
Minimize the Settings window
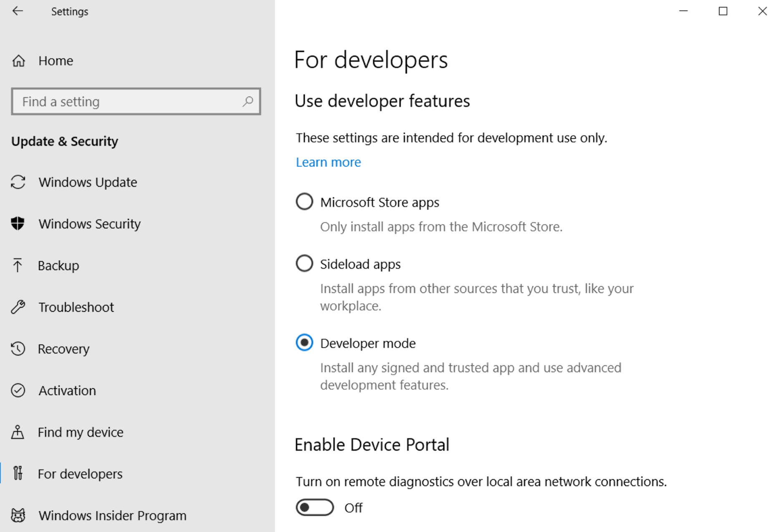(x=683, y=11)
